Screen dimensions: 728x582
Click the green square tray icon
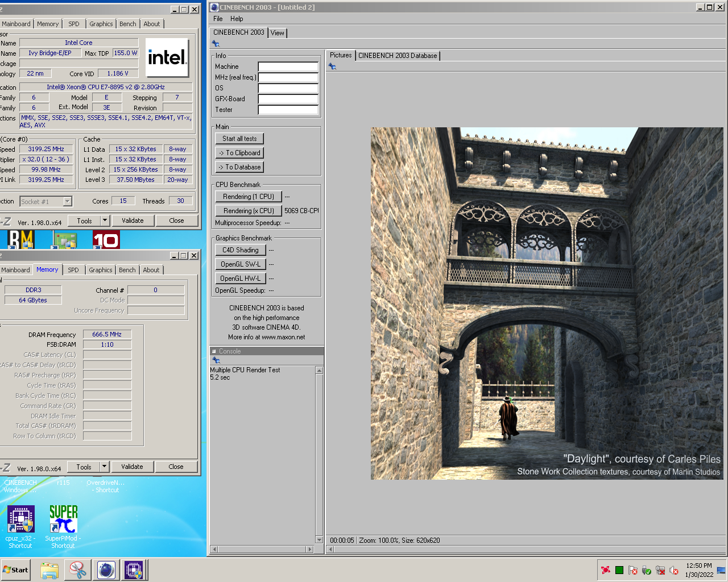click(x=619, y=570)
